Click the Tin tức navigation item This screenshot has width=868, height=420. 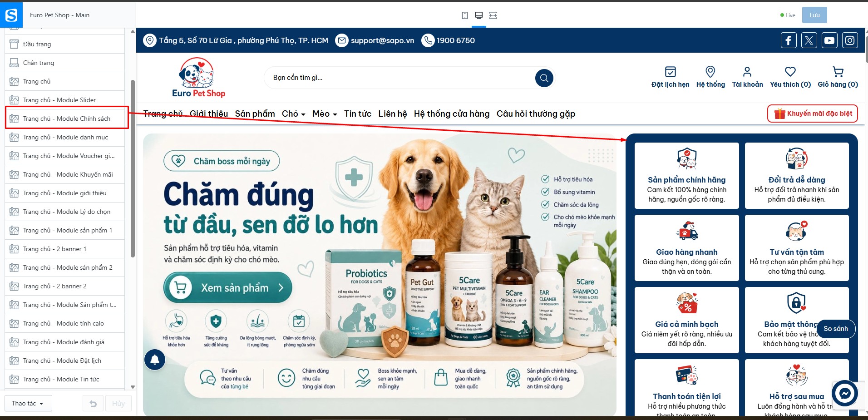click(x=358, y=114)
